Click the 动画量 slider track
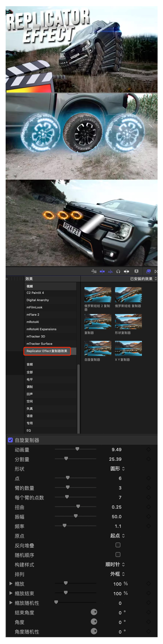This screenshot has height=644, width=163. (75, 449)
